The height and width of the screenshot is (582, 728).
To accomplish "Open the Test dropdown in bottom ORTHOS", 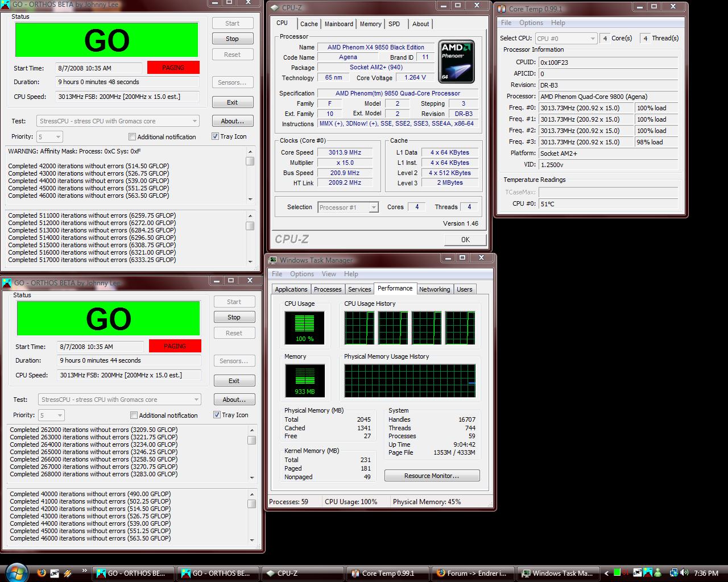I will [120, 400].
